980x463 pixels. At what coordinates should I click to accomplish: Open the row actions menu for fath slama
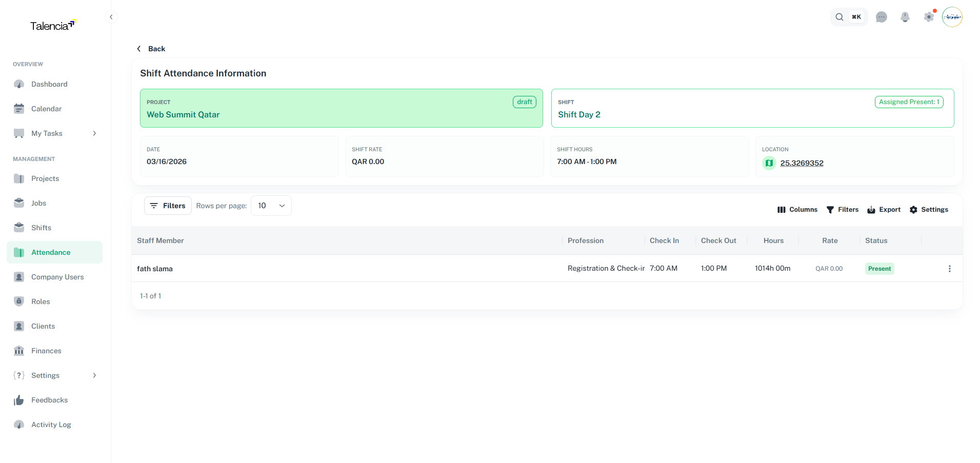click(x=949, y=268)
